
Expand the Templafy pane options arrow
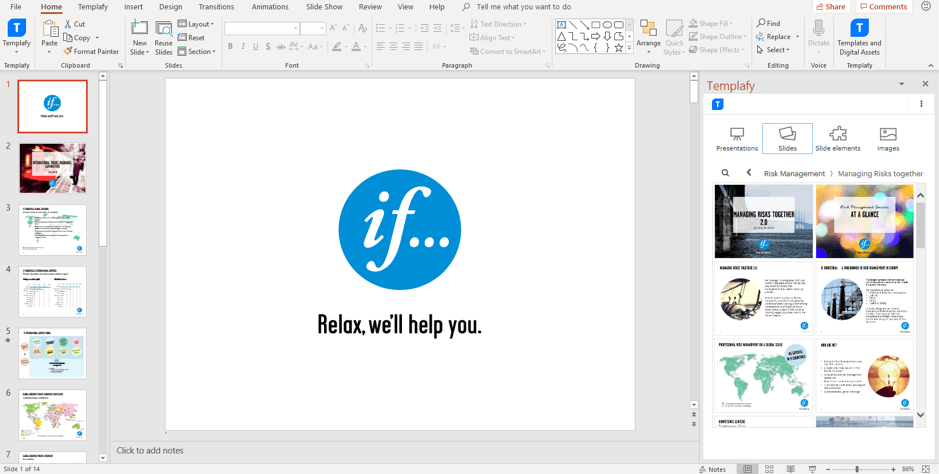tap(902, 84)
